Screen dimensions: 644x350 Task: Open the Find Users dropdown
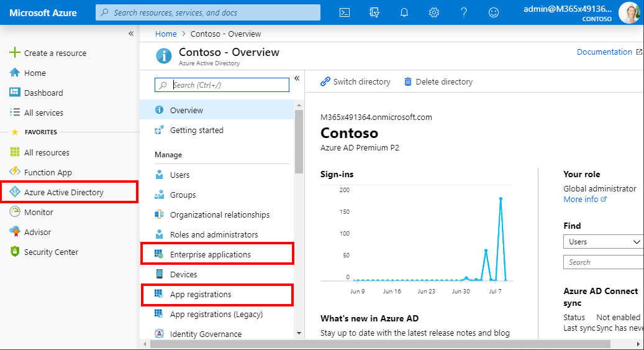[603, 242]
